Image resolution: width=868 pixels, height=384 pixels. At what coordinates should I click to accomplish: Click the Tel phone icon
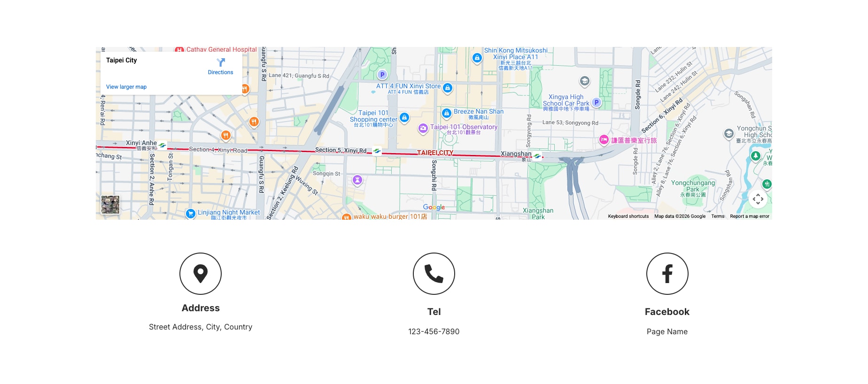pos(434,274)
